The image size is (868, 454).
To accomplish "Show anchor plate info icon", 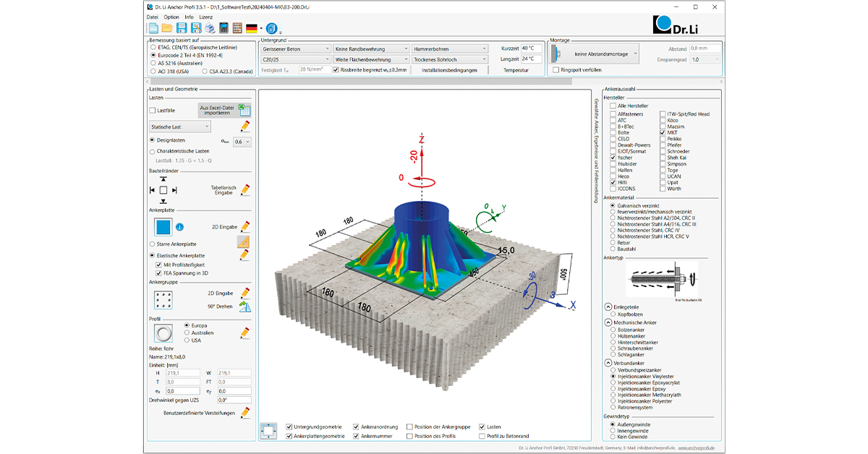I will pos(180,227).
